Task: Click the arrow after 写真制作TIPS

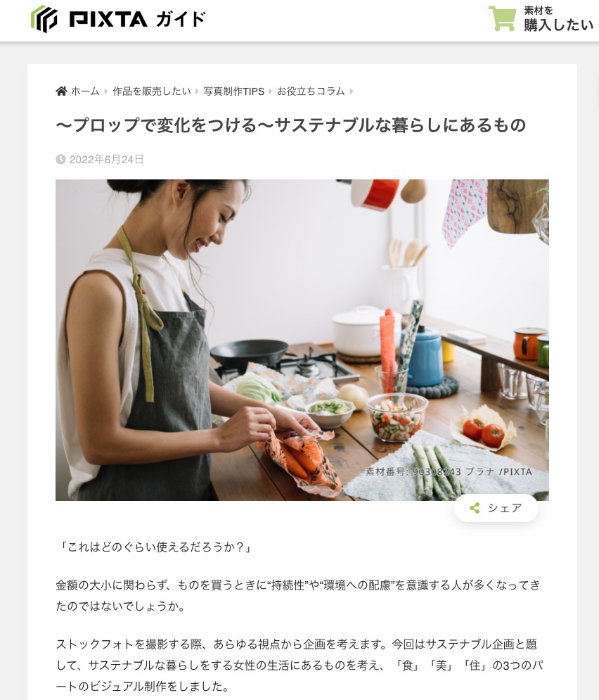Action: (270, 91)
